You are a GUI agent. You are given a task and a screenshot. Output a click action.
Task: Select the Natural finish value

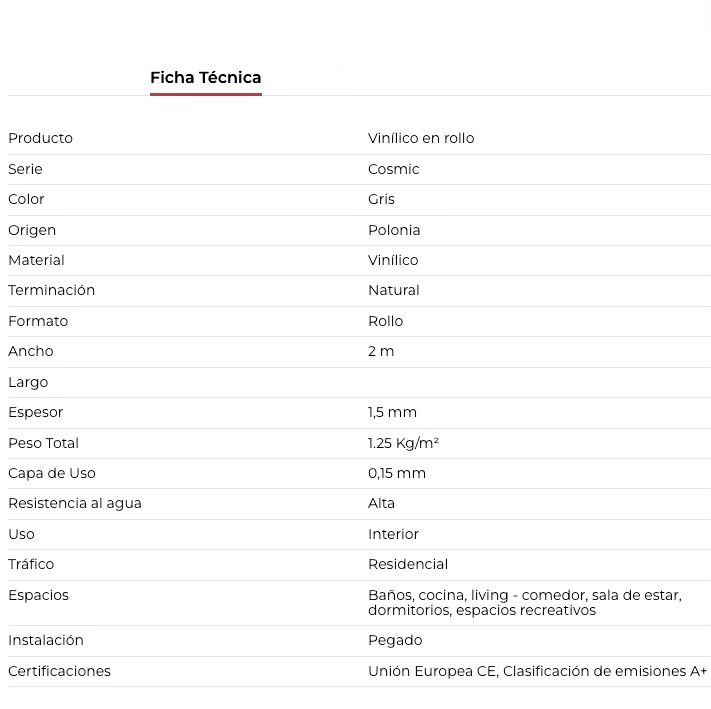pyautogui.click(x=394, y=290)
